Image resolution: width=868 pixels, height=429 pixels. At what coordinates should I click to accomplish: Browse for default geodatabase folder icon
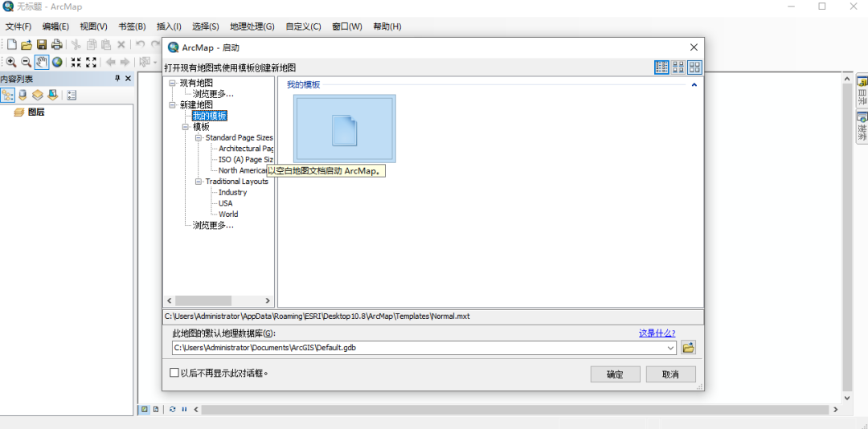click(x=688, y=348)
